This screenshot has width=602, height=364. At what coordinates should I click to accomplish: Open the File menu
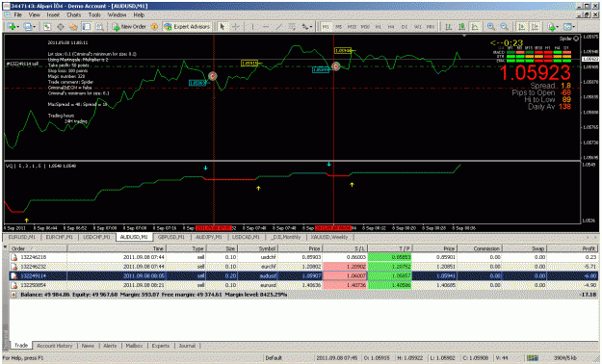17,15
